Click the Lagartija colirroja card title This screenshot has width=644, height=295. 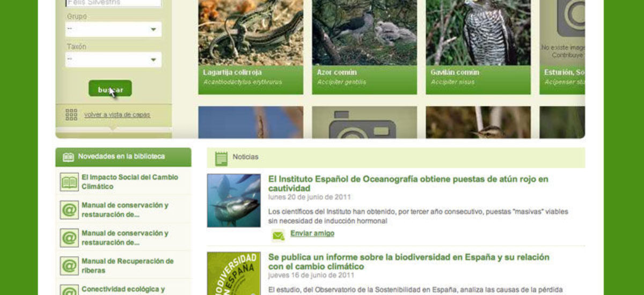(x=232, y=72)
